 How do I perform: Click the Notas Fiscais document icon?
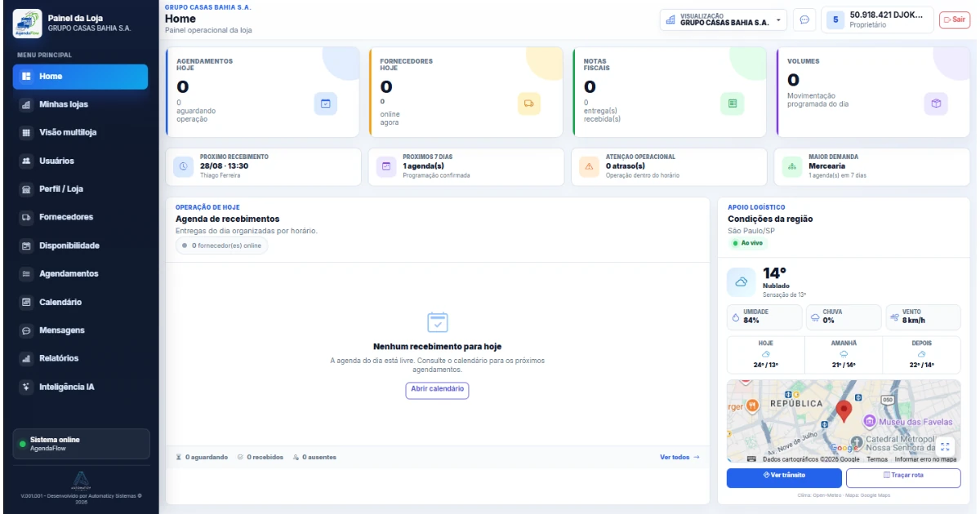click(733, 104)
